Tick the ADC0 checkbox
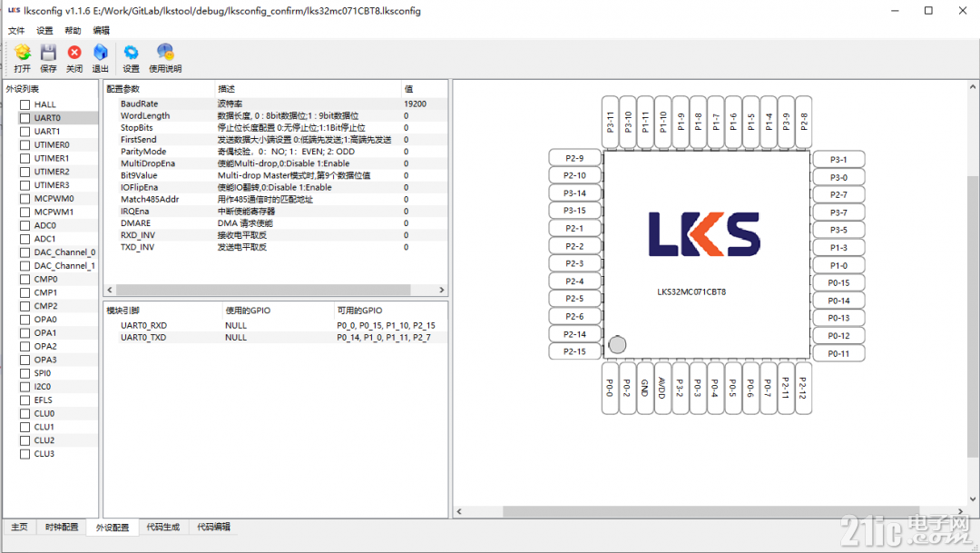The height and width of the screenshot is (553, 980). coord(25,226)
